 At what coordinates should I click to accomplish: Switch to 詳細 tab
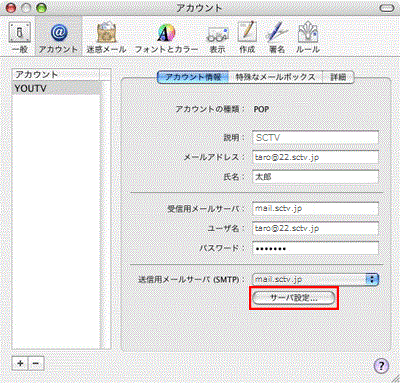(338, 77)
